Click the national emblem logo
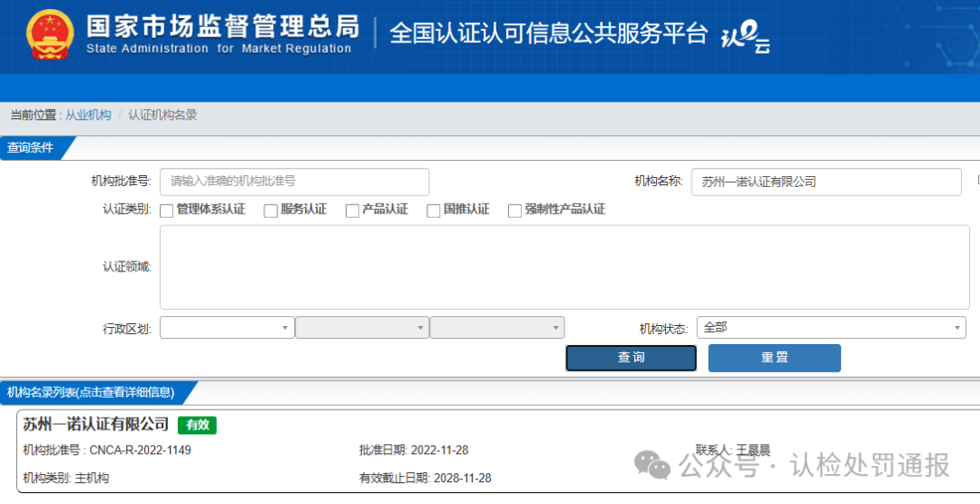980x504 pixels. click(50, 35)
